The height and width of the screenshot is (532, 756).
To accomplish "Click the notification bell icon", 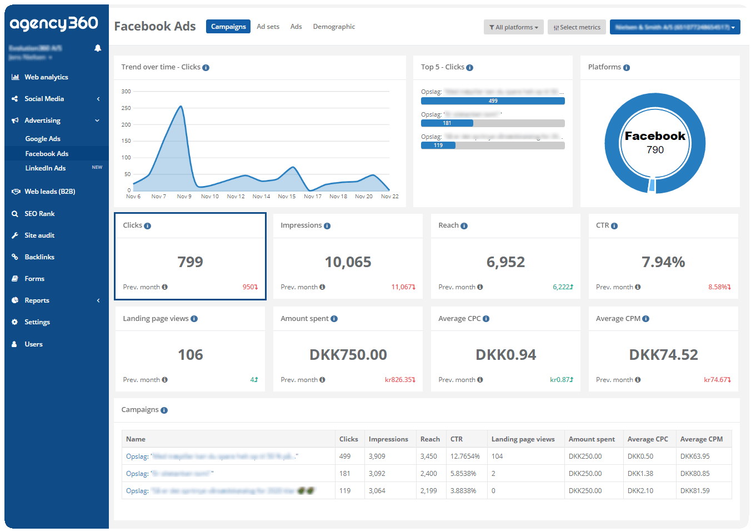I will tap(98, 48).
